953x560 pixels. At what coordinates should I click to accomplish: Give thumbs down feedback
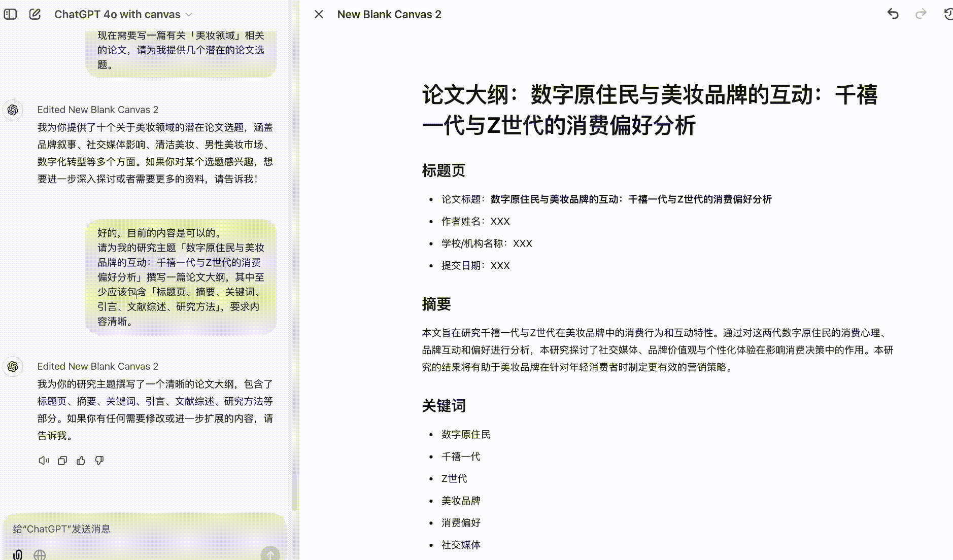99,461
